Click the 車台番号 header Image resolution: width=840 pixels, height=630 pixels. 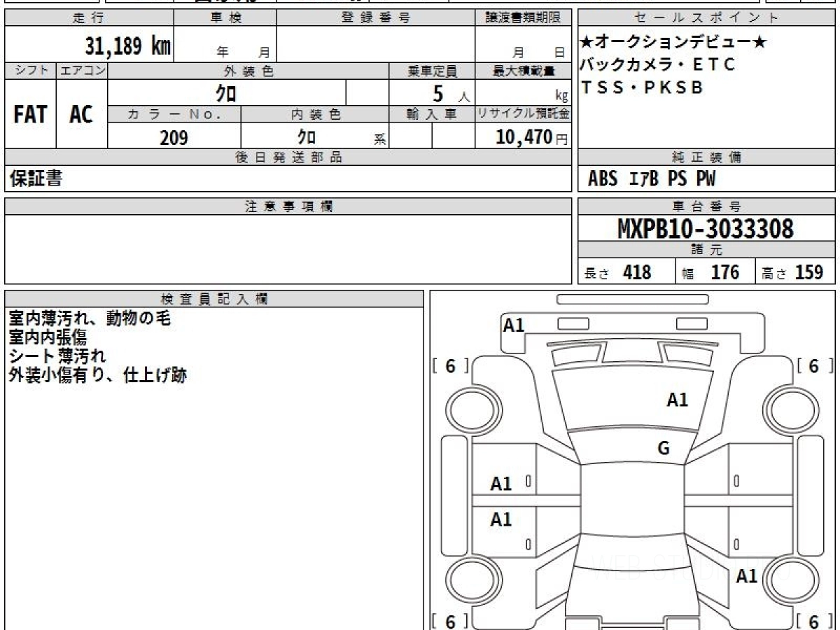pyautogui.click(x=707, y=206)
